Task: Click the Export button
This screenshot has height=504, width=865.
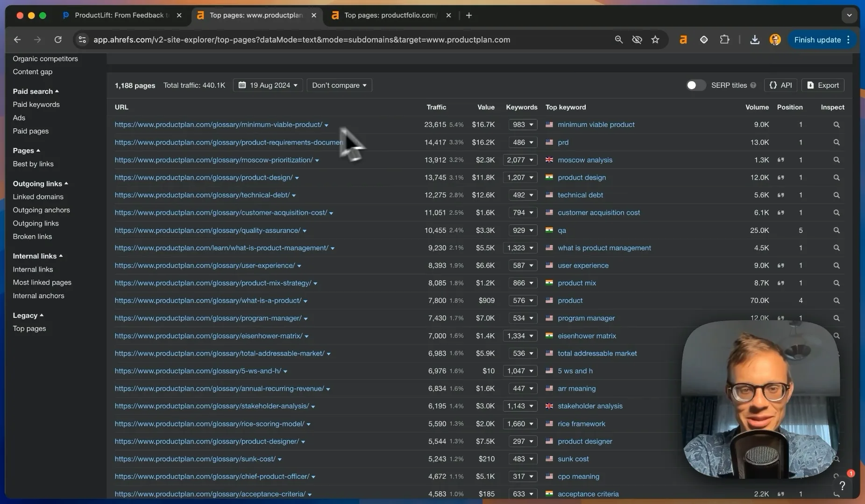Action: pos(823,85)
